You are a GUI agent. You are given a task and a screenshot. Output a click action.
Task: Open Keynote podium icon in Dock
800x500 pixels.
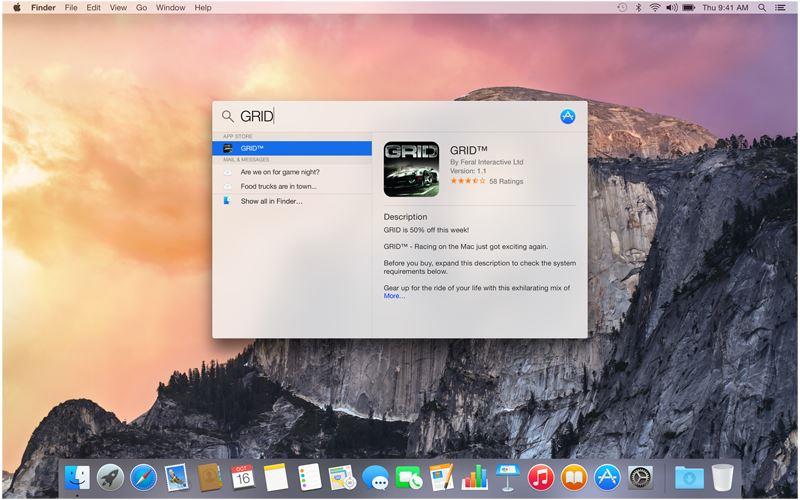(x=508, y=478)
